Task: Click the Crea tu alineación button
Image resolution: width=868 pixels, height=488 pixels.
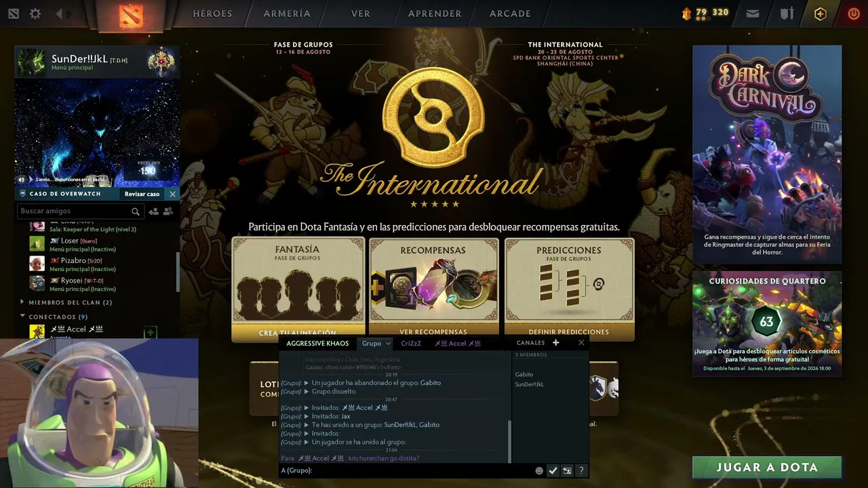Action: [298, 332]
